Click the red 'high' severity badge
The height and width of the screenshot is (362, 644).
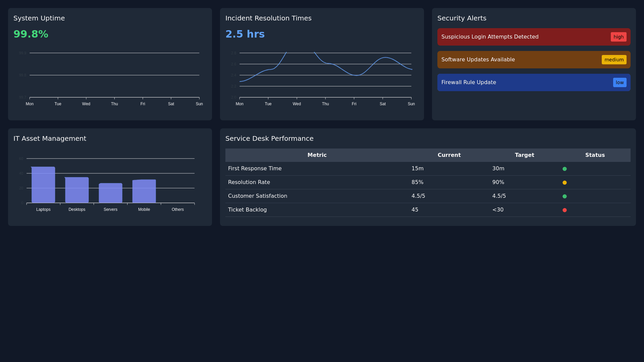click(x=618, y=37)
